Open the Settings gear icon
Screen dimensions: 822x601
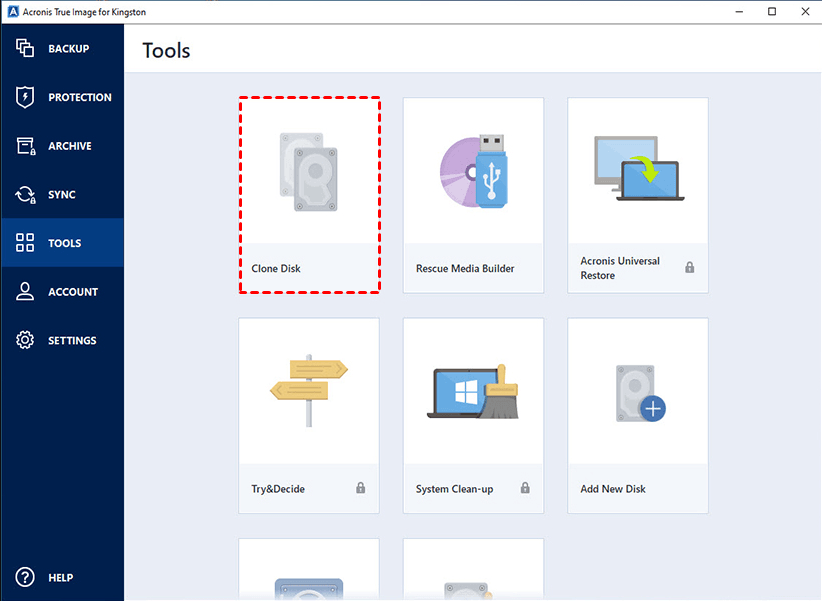click(22, 340)
